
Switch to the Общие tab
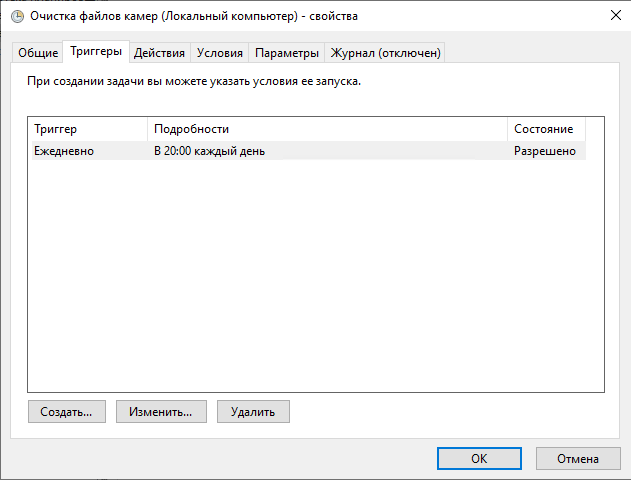point(38,53)
